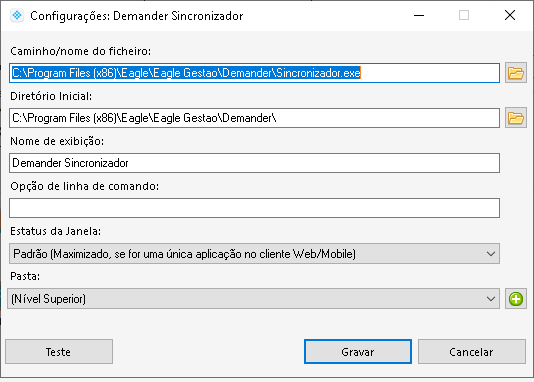Click the Diretório Inicial text field
This screenshot has width=534, height=382.
254,118
